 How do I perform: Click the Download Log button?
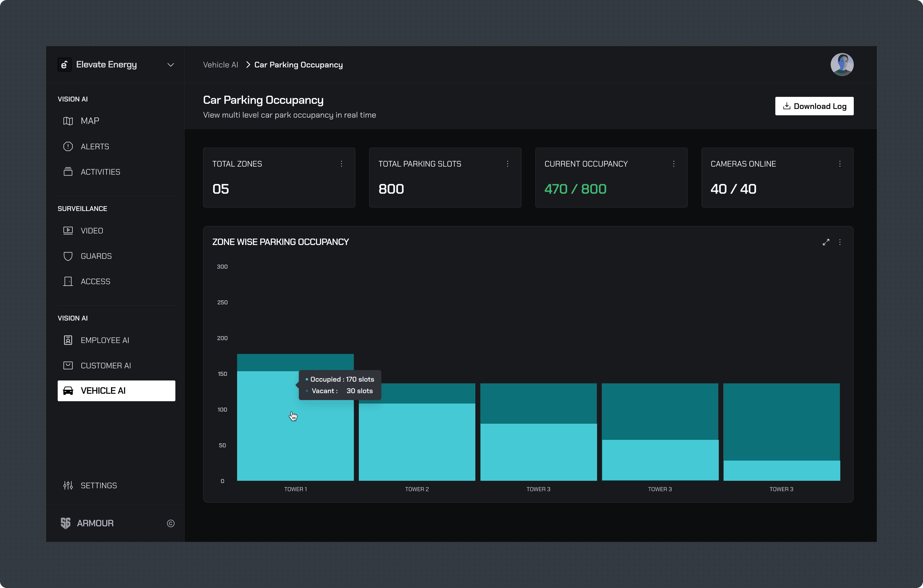pyautogui.click(x=814, y=106)
